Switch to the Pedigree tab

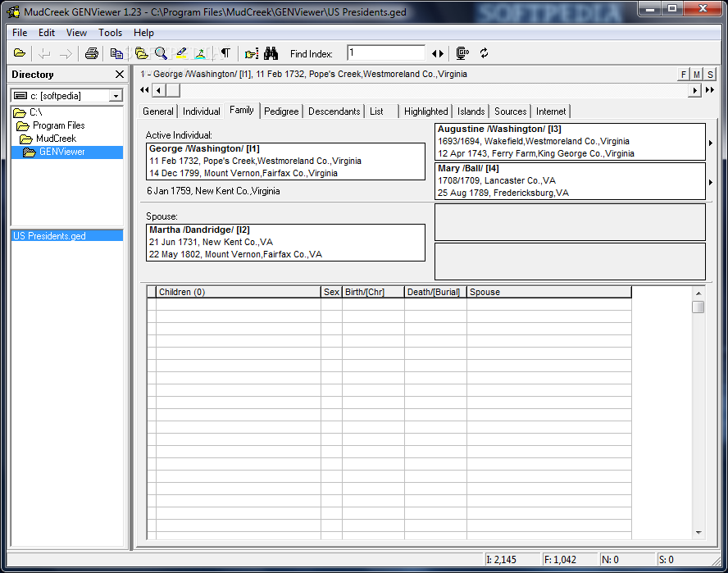click(x=281, y=111)
